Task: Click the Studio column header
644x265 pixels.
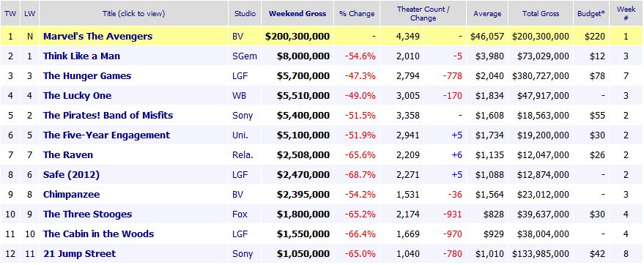Action: tap(245, 13)
